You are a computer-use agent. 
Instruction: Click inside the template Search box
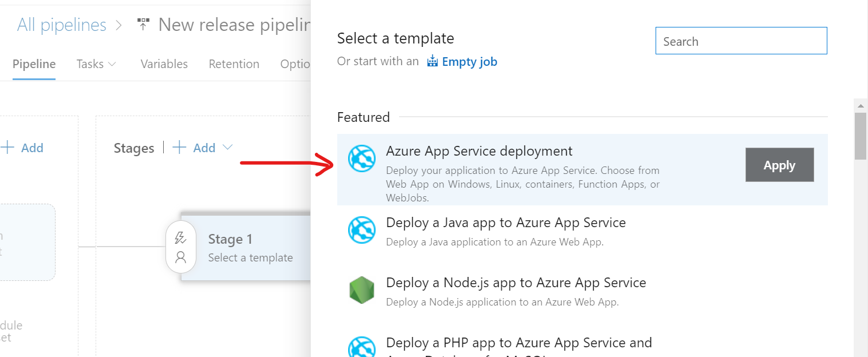click(x=741, y=41)
